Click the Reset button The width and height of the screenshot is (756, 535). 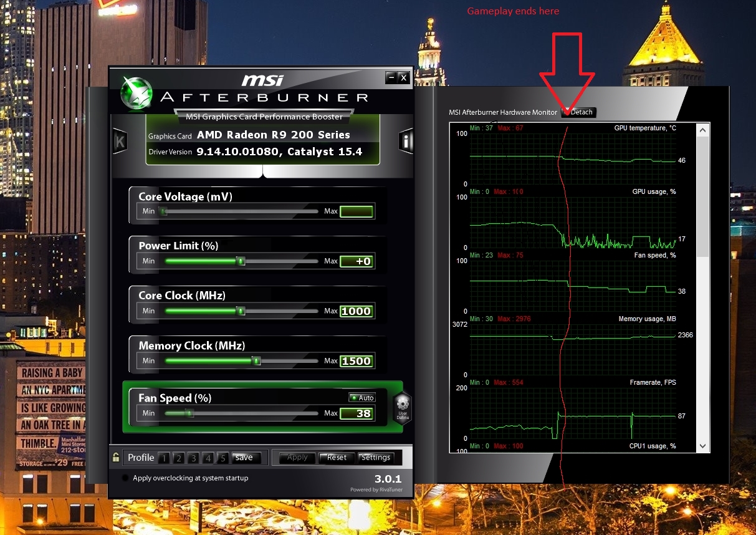coord(337,458)
